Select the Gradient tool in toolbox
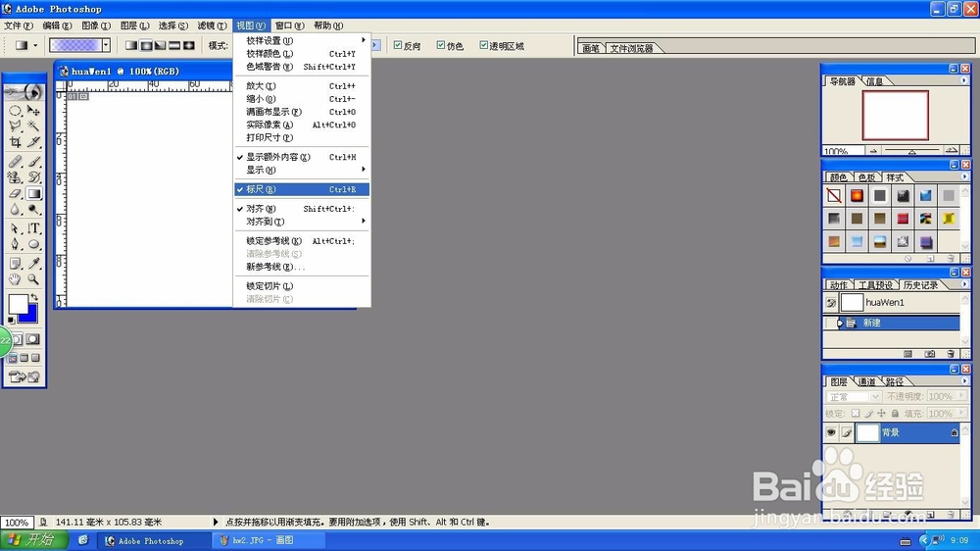This screenshot has width=980, height=551. (x=33, y=194)
